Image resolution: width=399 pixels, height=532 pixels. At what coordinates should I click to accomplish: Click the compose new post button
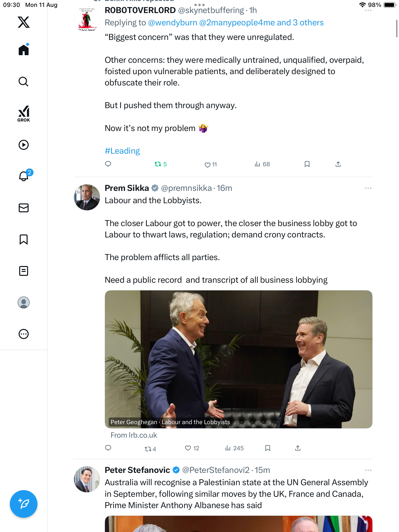(x=24, y=504)
